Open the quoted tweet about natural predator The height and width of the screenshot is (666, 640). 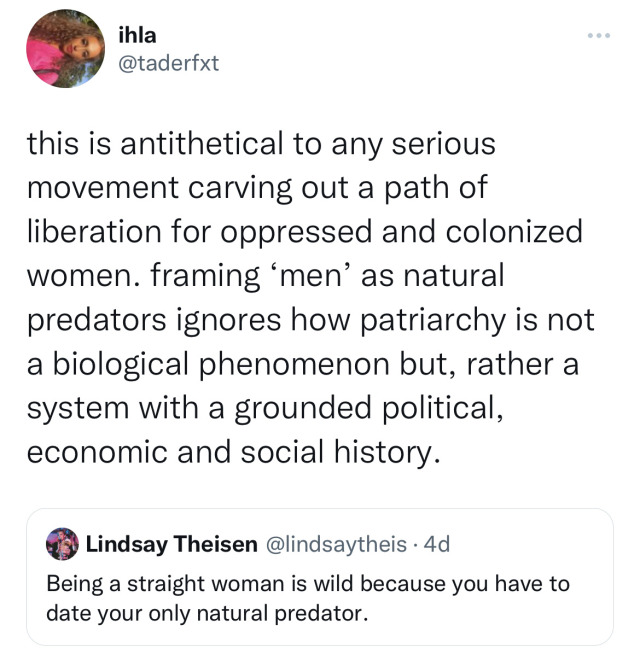[320, 596]
